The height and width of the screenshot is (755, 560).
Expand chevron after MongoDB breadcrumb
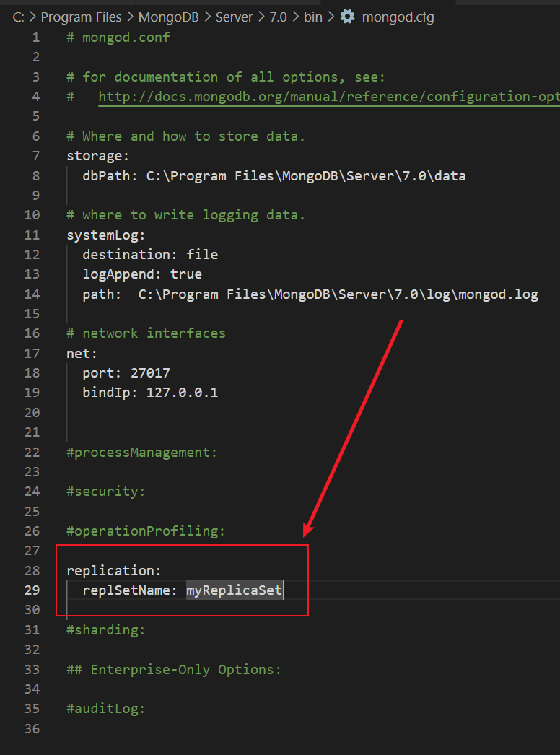point(208,17)
